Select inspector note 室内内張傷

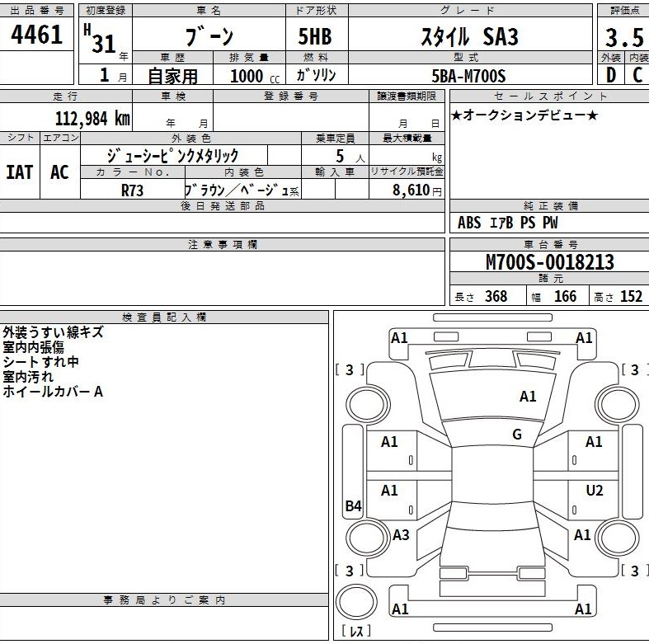(33, 347)
